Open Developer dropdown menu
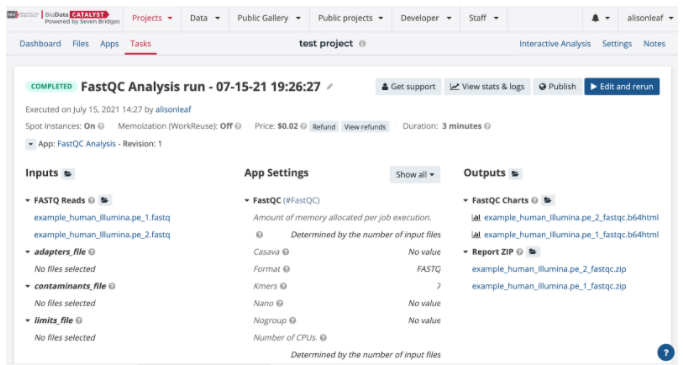This screenshot has height=365, width=683. 426,18
